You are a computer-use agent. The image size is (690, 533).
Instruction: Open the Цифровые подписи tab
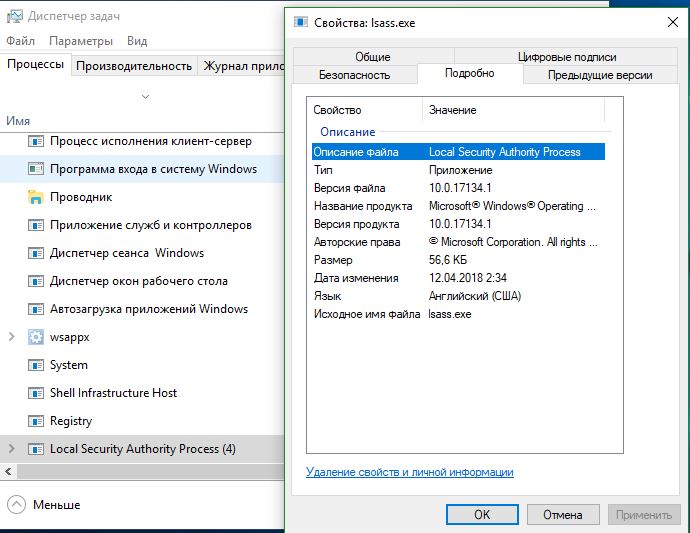coord(567,57)
